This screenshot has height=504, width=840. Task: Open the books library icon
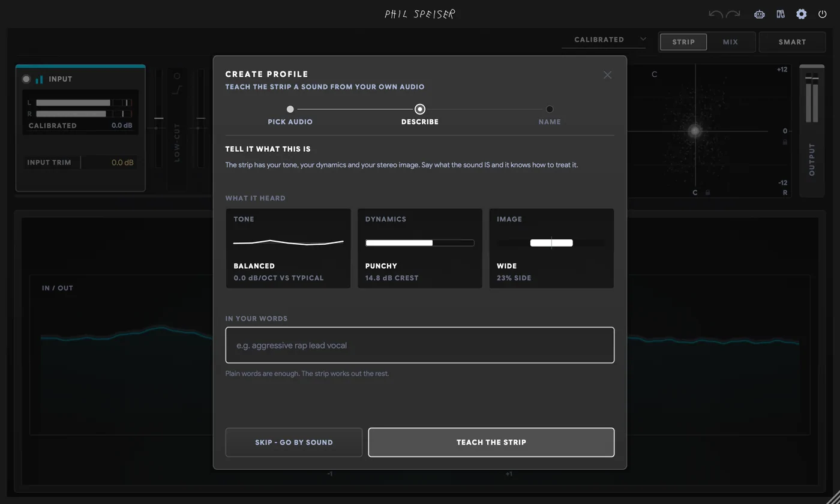781,14
